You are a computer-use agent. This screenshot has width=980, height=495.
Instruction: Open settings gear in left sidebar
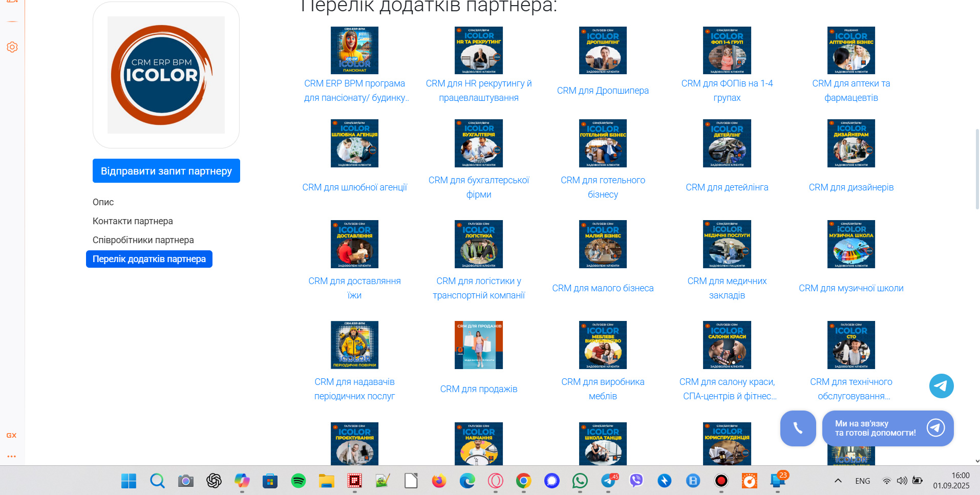[x=12, y=47]
